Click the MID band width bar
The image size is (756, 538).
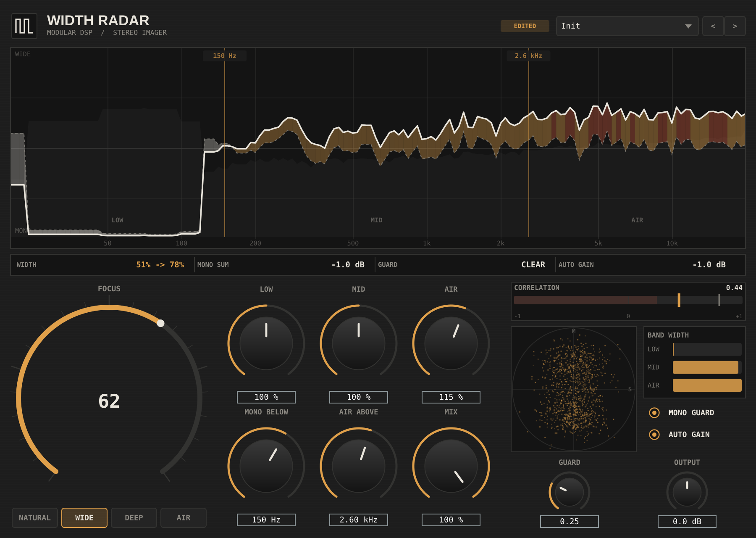(x=707, y=367)
